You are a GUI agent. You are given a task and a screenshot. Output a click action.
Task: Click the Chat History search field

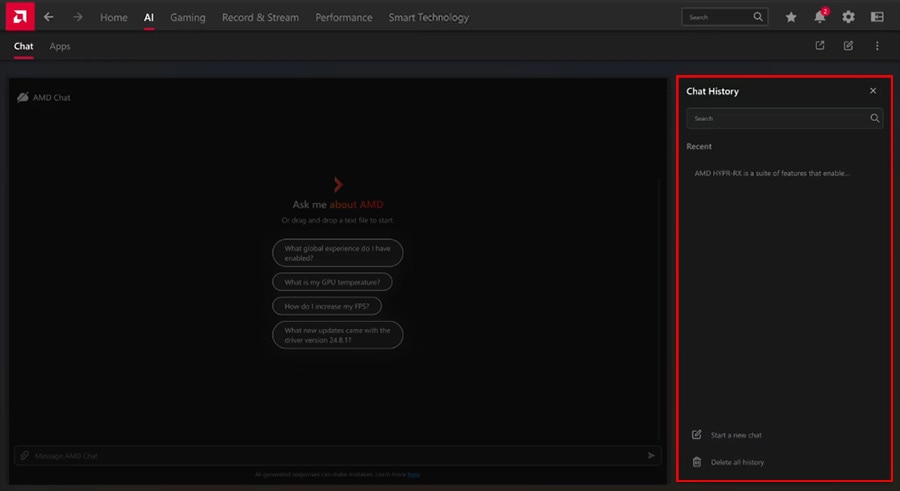click(x=784, y=118)
